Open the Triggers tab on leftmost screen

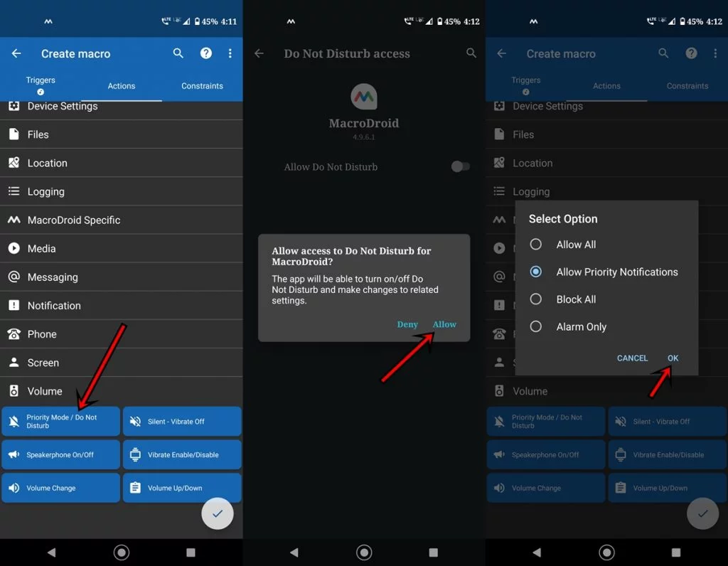tap(41, 84)
